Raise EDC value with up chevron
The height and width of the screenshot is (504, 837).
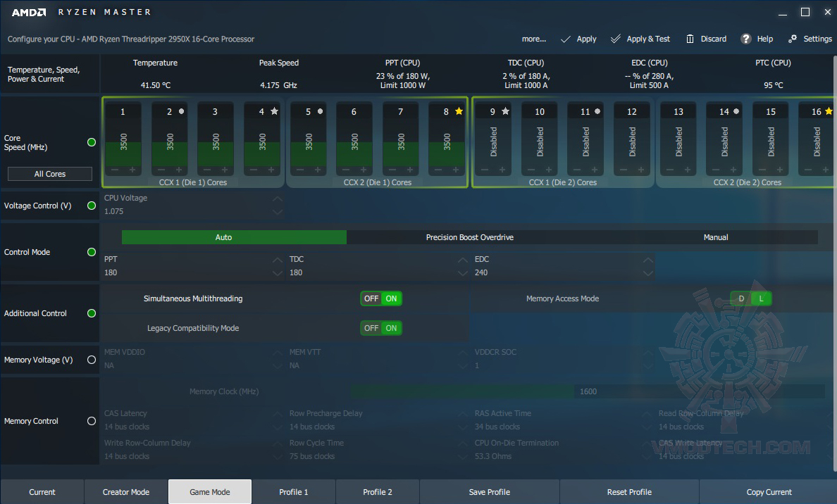(x=648, y=260)
